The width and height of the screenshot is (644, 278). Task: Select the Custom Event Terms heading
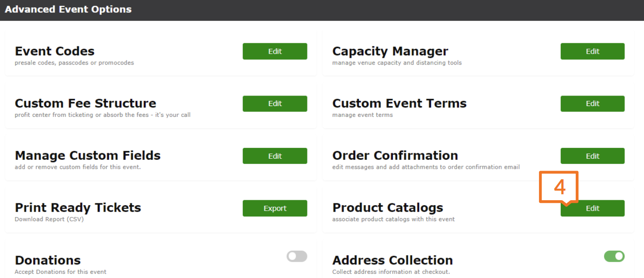pos(399,103)
